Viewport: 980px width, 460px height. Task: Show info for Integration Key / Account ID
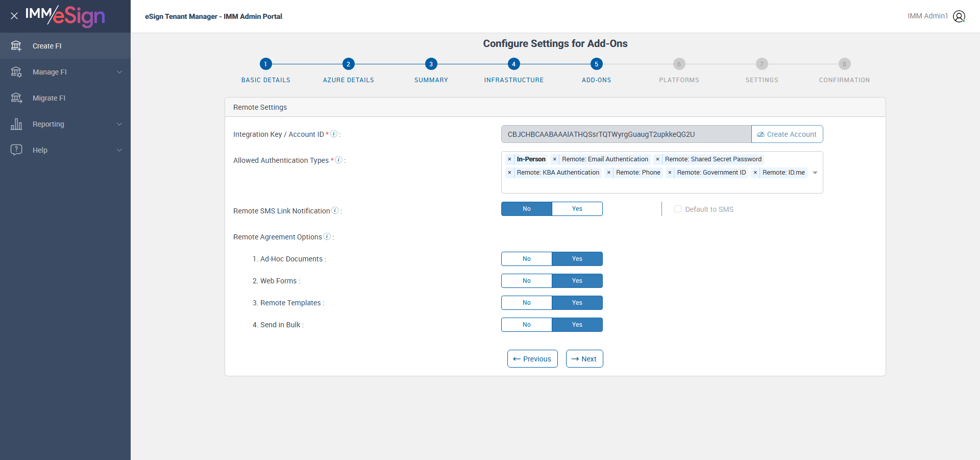334,134
